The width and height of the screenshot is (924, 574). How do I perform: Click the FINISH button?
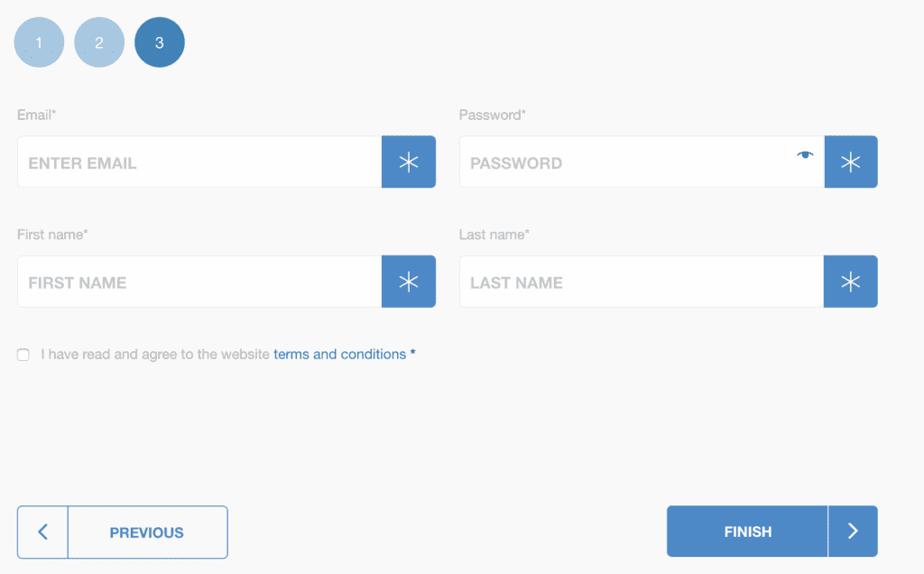click(747, 532)
